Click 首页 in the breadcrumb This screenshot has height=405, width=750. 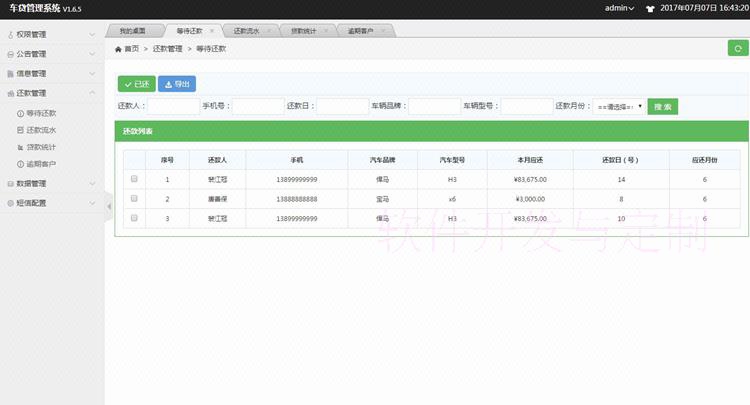click(x=132, y=49)
